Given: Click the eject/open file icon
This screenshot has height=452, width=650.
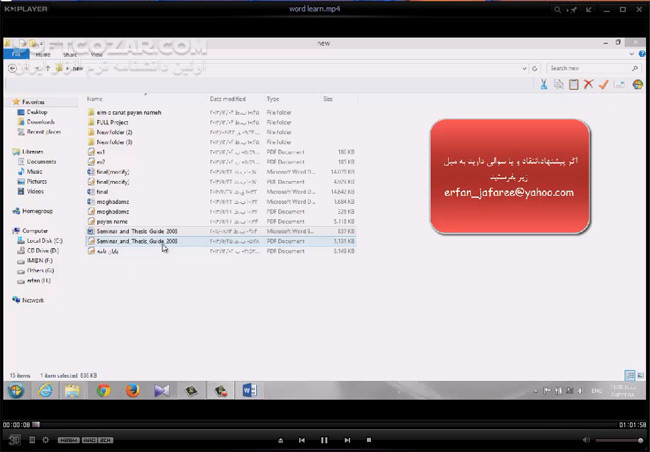Looking at the screenshot, I should point(281,440).
